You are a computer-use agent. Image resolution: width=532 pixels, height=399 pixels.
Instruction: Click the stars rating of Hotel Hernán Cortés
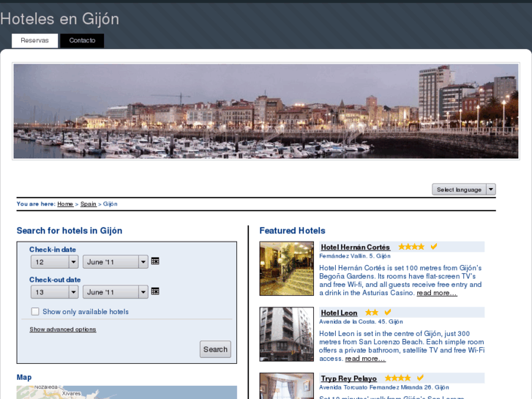coord(411,247)
